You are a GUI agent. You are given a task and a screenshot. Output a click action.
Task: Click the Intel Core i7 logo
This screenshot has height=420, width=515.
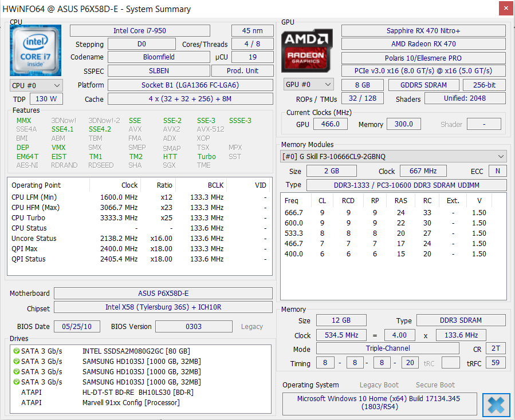click(36, 50)
